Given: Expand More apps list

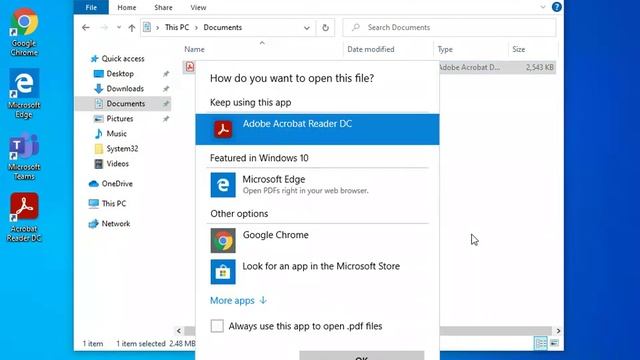Looking at the screenshot, I should pos(238,300).
